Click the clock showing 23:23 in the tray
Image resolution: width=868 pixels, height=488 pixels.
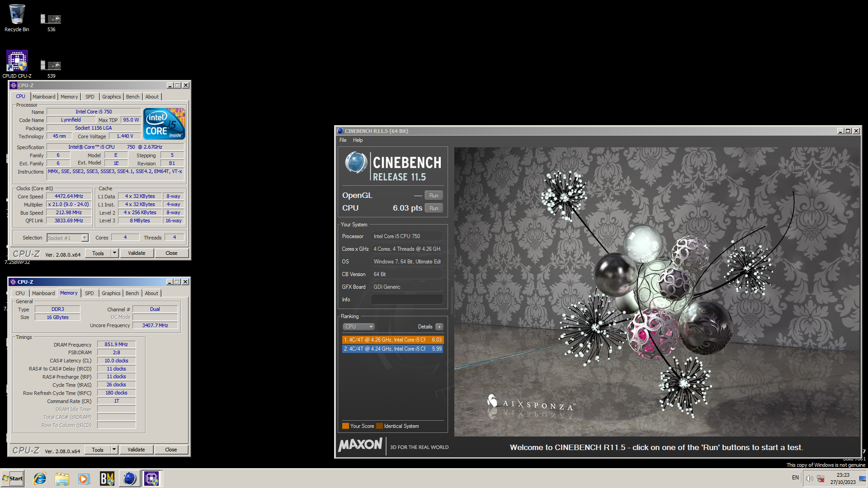pyautogui.click(x=843, y=475)
